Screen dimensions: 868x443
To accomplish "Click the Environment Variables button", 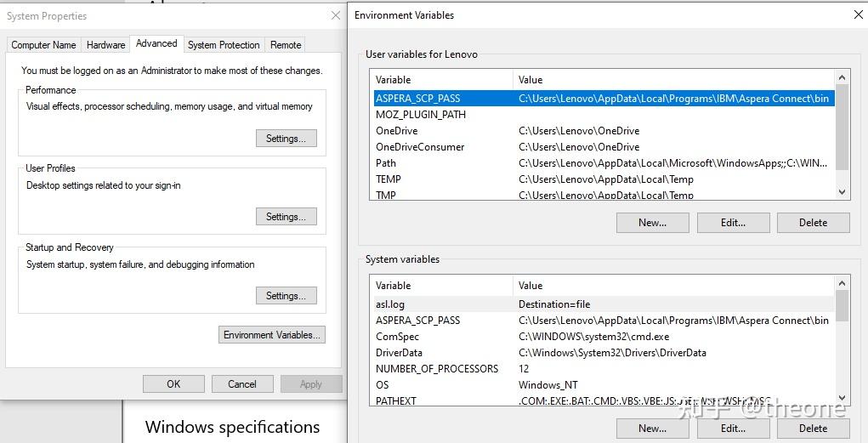I will (x=272, y=335).
